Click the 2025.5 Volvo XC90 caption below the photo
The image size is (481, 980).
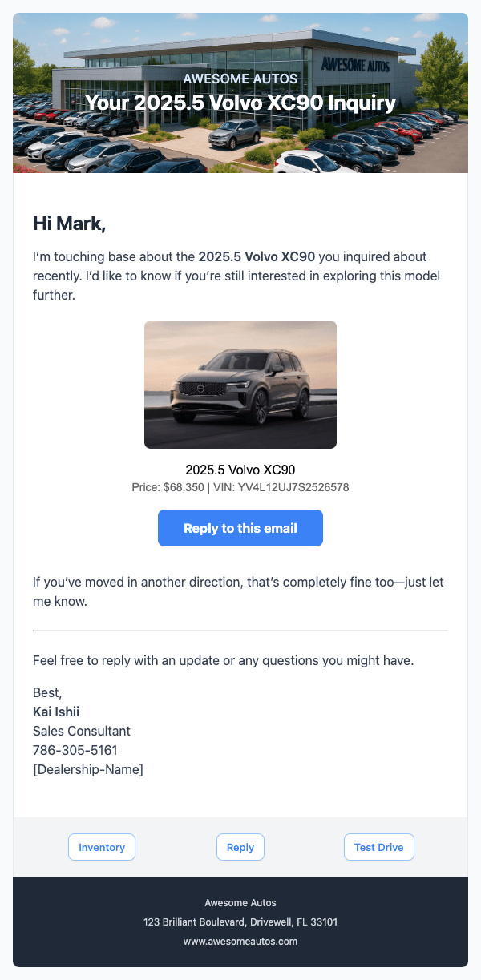(x=240, y=470)
